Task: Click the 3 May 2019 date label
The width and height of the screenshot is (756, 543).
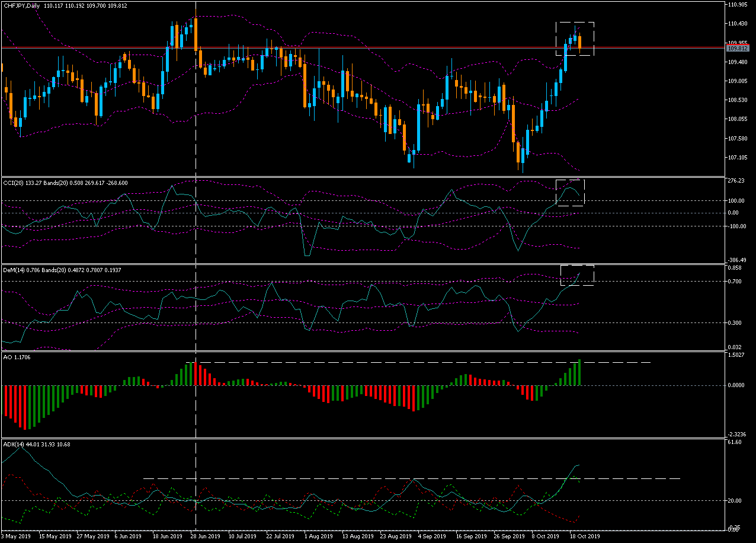Action: point(16,536)
